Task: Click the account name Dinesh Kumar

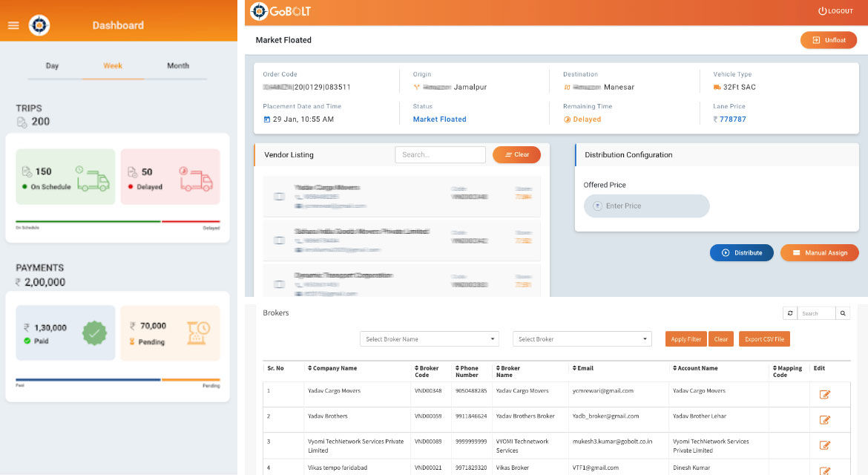Action: [691, 468]
